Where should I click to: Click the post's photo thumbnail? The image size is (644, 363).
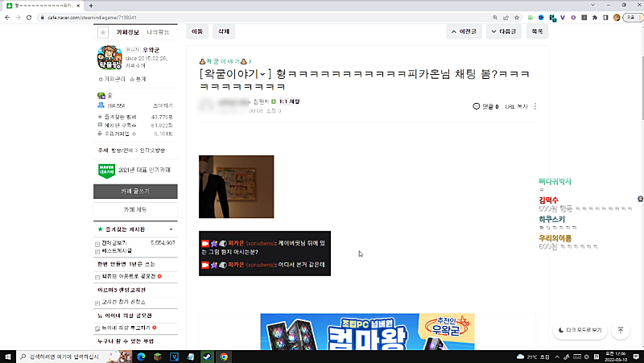[236, 187]
